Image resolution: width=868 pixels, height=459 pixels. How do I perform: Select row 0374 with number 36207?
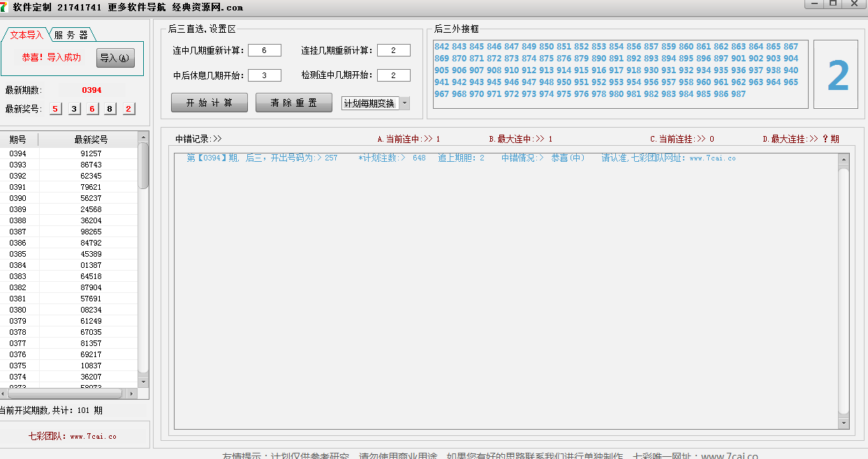coord(68,377)
